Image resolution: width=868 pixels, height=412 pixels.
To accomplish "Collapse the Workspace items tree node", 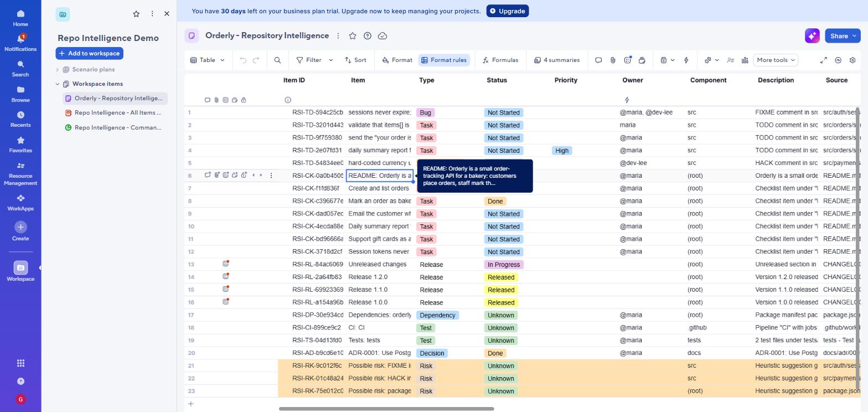I will pyautogui.click(x=58, y=84).
